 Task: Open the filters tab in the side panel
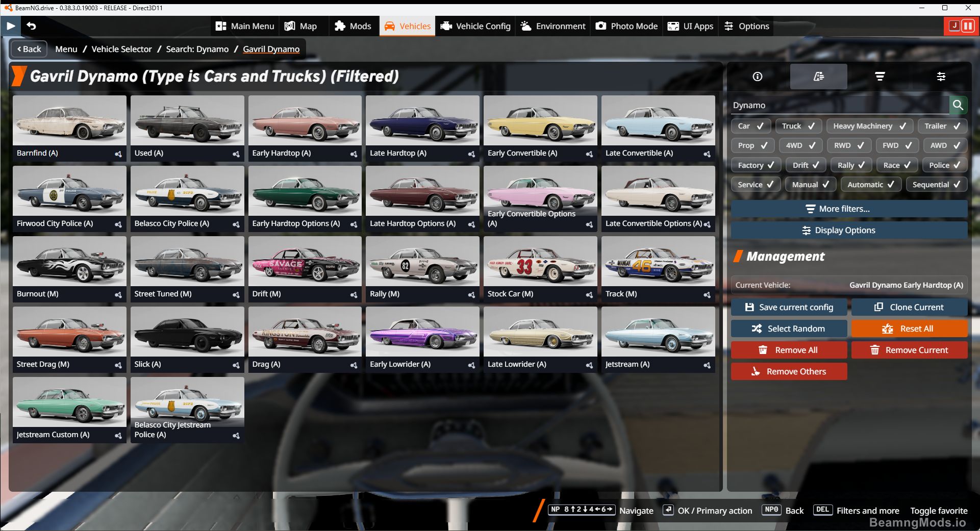pyautogui.click(x=880, y=77)
